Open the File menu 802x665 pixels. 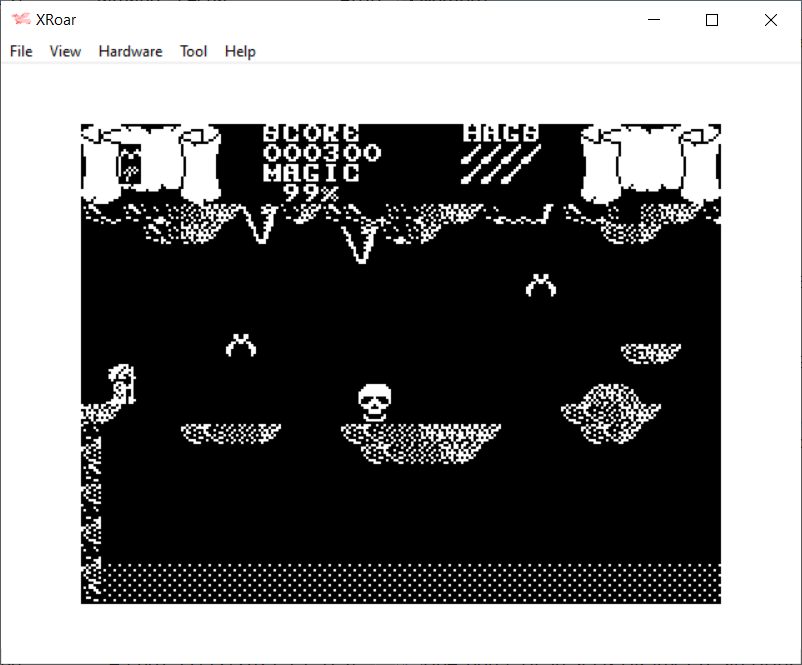point(21,51)
